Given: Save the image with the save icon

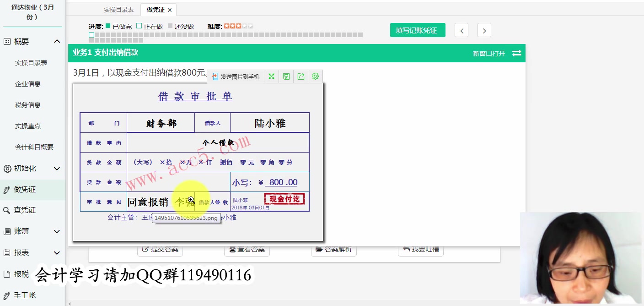Looking at the screenshot, I should point(285,76).
